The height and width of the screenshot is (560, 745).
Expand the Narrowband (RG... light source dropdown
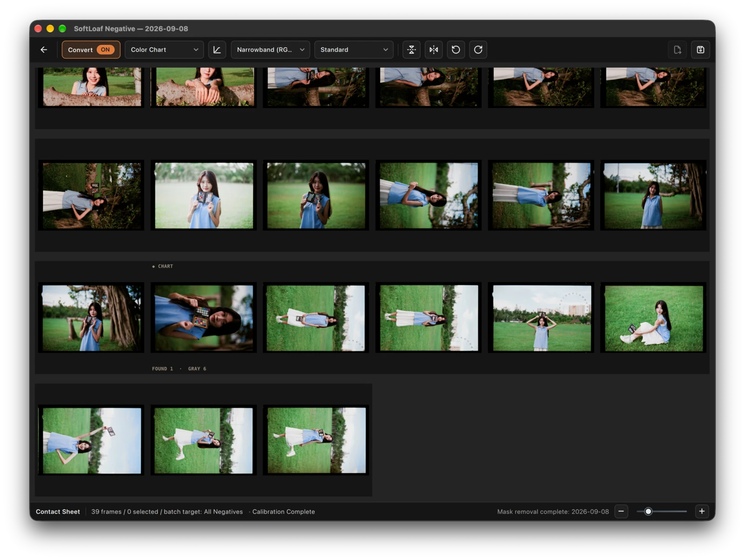[271, 50]
